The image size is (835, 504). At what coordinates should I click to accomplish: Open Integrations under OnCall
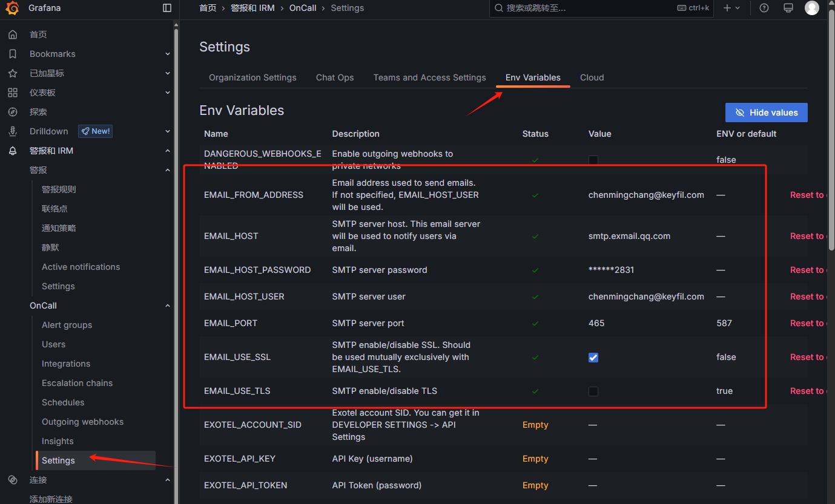66,364
